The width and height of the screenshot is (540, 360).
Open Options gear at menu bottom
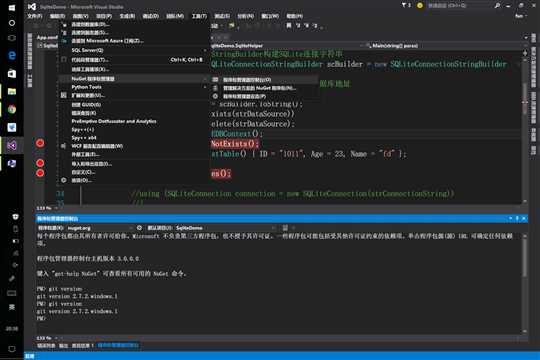(134, 180)
